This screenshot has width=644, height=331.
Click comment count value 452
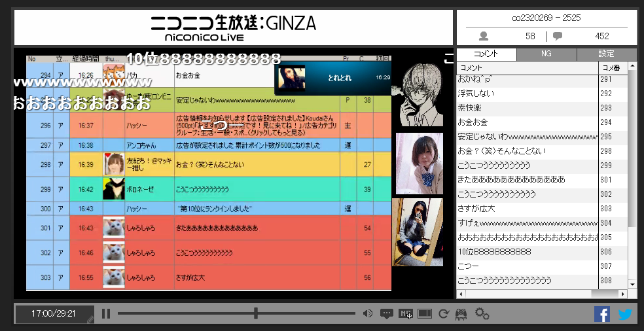tap(601, 36)
